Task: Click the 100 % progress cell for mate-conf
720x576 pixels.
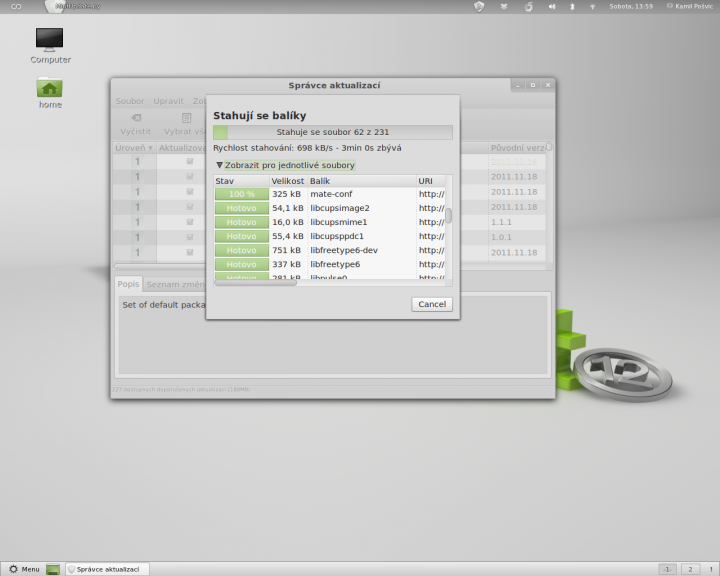Action: 242,194
